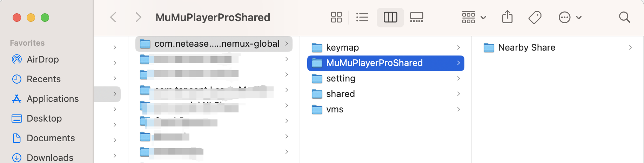
Task: Select the vms folder
Action: [x=386, y=109]
